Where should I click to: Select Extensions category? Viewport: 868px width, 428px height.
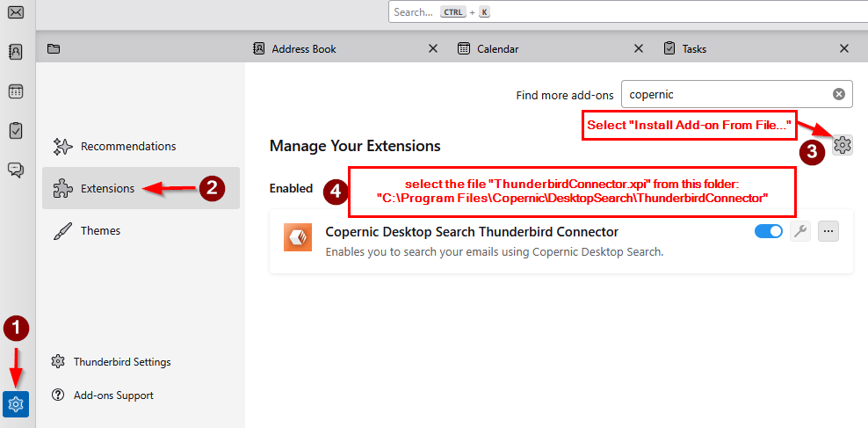(x=141, y=188)
